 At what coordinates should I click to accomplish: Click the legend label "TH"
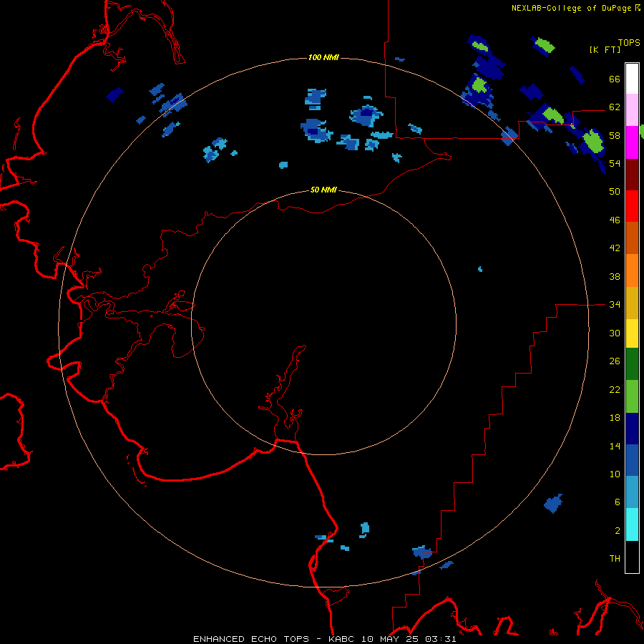pos(615,559)
